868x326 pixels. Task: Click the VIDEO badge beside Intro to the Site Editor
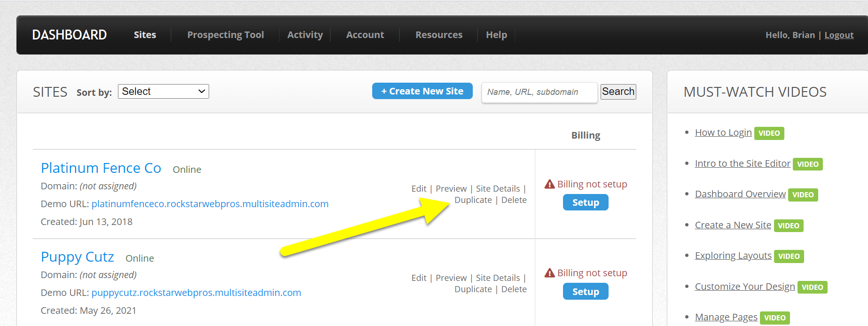coord(807,164)
